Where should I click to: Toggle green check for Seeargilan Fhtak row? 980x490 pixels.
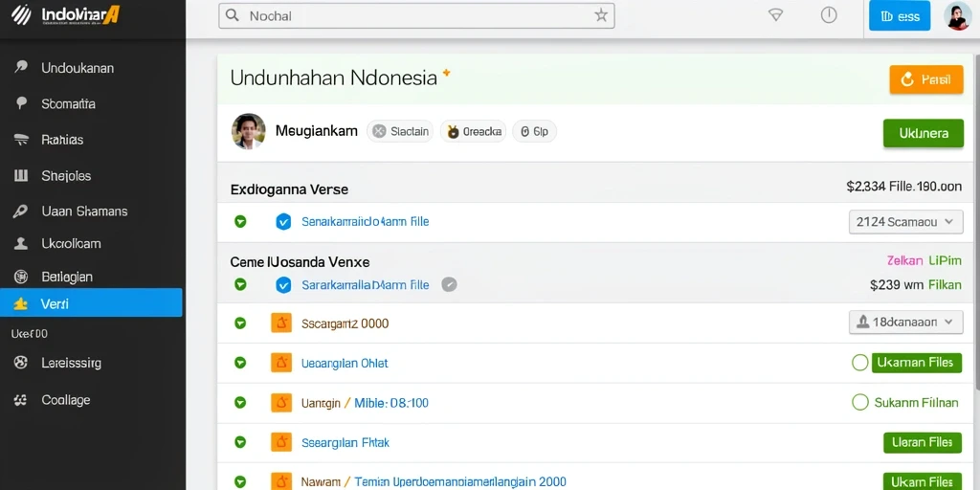pyautogui.click(x=240, y=442)
